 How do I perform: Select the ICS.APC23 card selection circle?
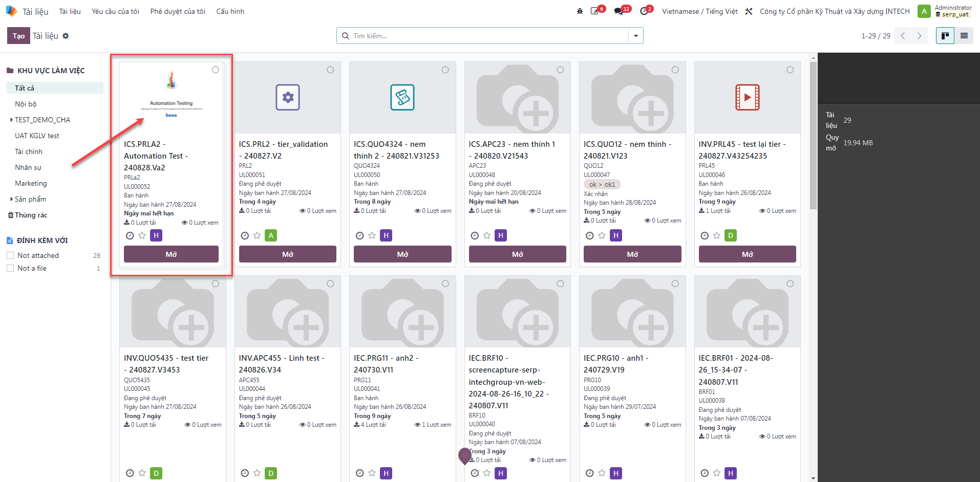point(560,70)
